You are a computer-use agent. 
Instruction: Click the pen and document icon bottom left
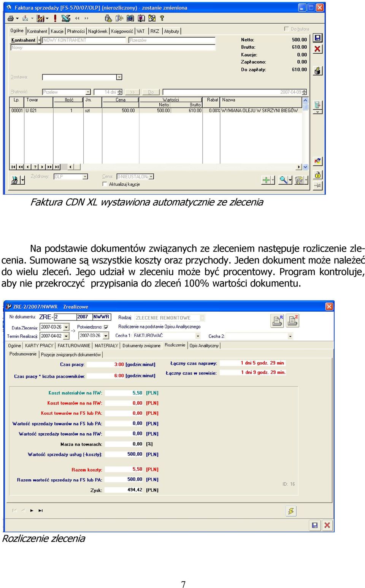tap(15, 180)
